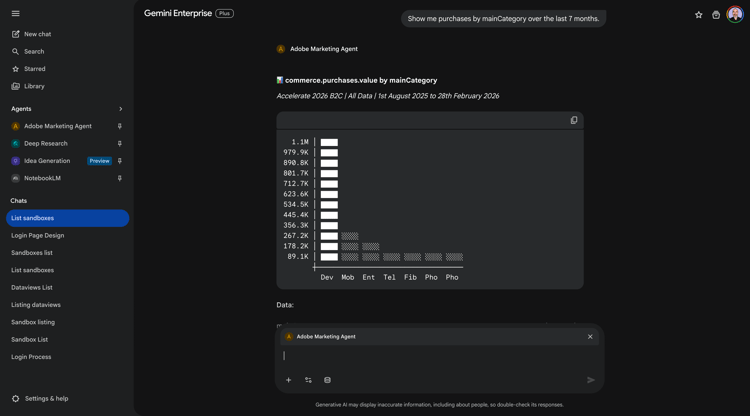Image resolution: width=750 pixels, height=416 pixels.
Task: Open the Search item in sidebar
Action: tap(34, 51)
